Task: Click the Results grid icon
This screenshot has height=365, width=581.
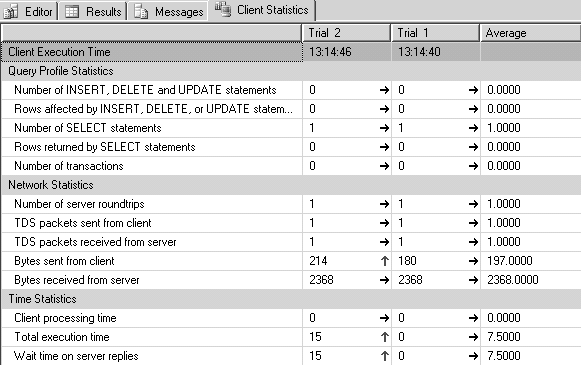Action: coord(72,11)
